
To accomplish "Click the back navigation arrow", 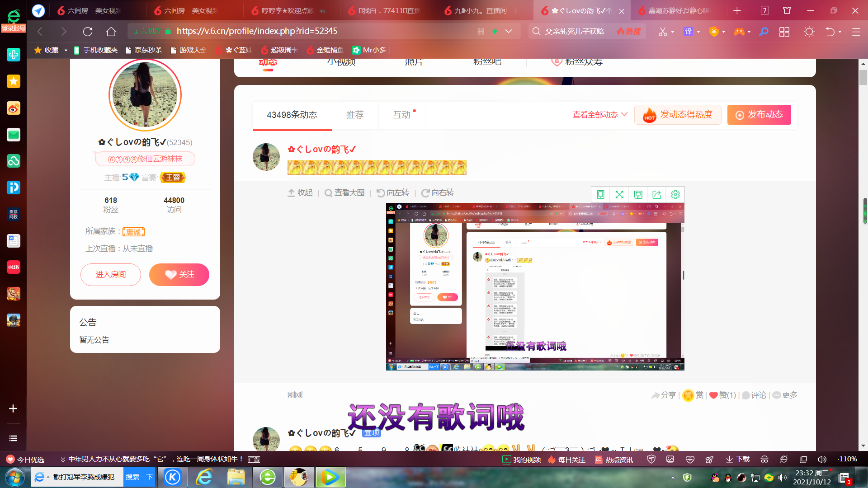I will point(40,31).
